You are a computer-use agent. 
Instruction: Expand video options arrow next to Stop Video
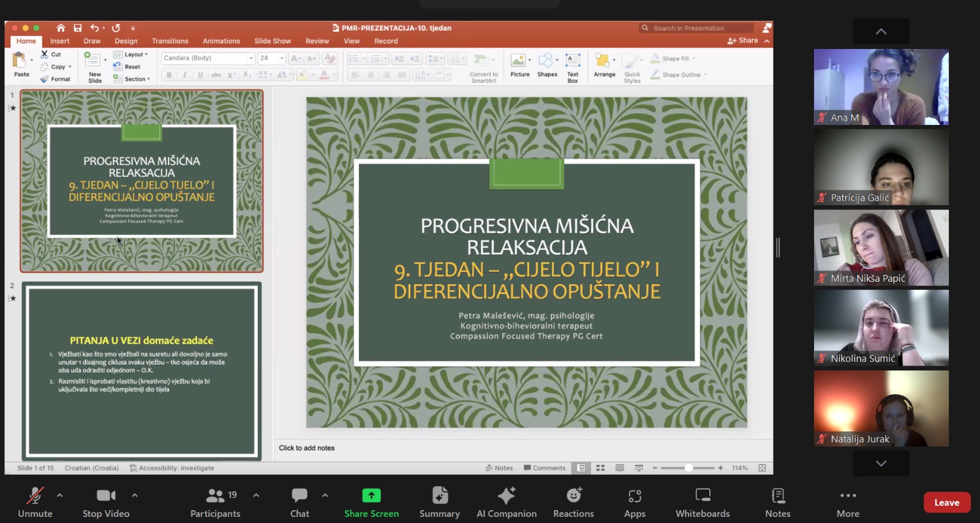[135, 495]
